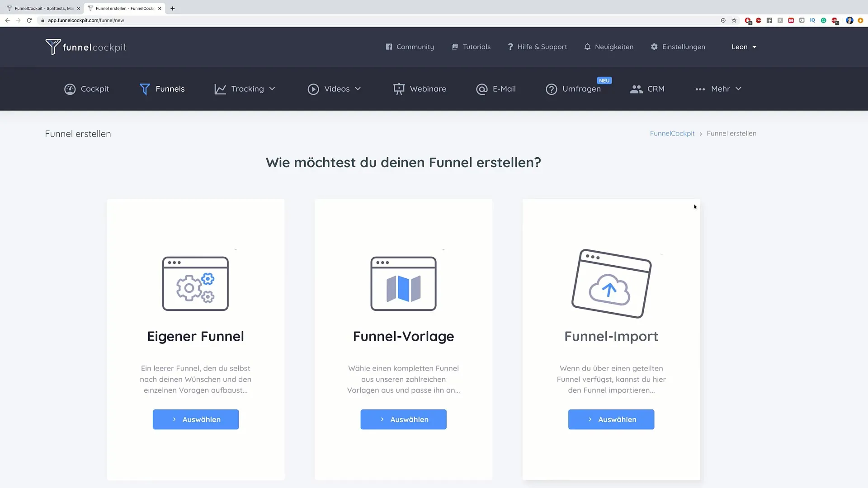Select Auswählen for Funnel-Vorlage
Viewport: 868px width, 488px height.
coord(403,419)
